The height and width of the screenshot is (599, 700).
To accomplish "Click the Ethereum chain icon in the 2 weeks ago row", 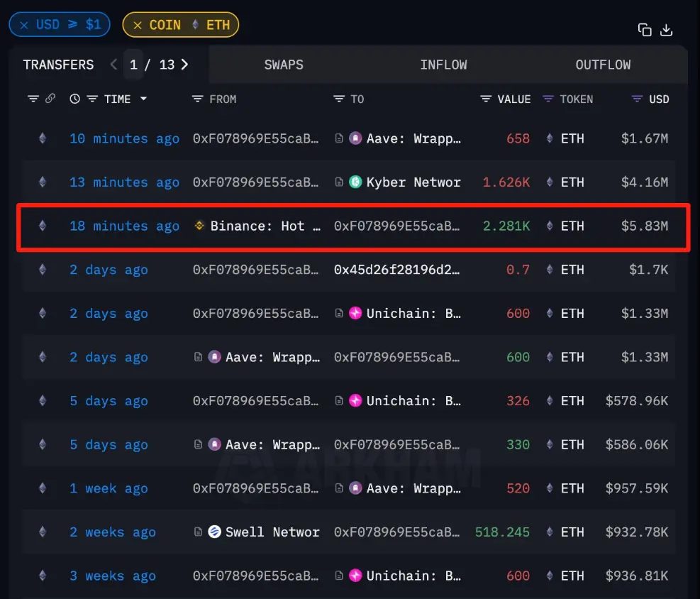I will (x=43, y=532).
